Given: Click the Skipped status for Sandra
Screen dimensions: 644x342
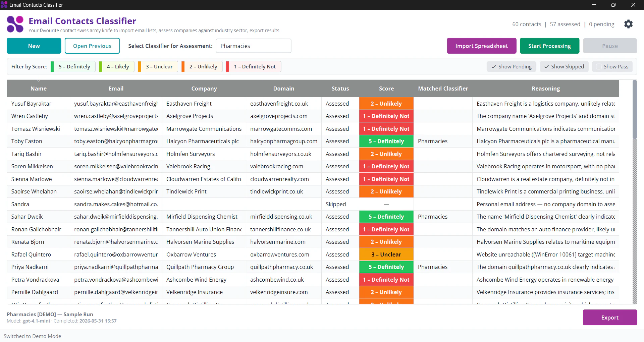Looking at the screenshot, I should tap(340, 204).
